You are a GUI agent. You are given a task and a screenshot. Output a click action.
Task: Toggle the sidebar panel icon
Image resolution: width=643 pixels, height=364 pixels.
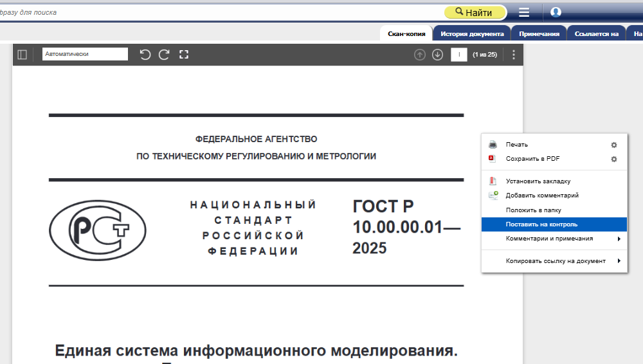(x=22, y=55)
